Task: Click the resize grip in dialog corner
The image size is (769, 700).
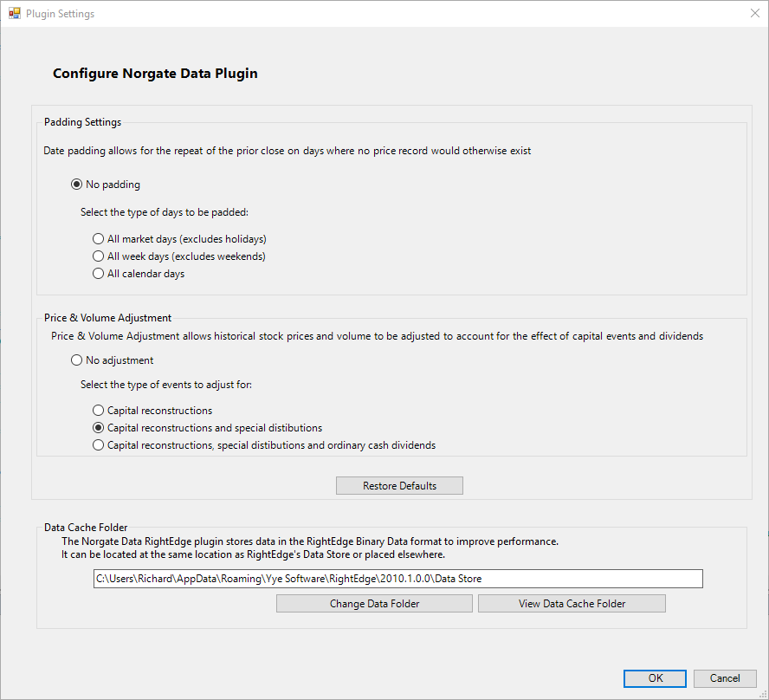Action: 763,694
